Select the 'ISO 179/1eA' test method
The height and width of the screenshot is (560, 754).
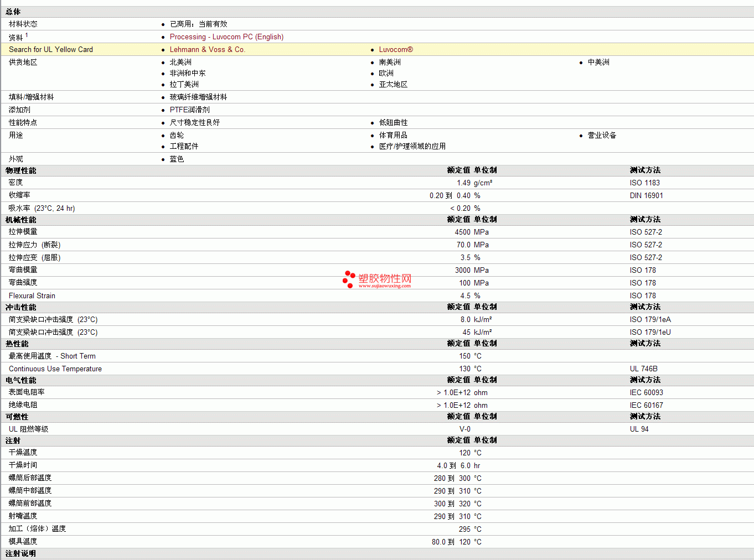[650, 319]
